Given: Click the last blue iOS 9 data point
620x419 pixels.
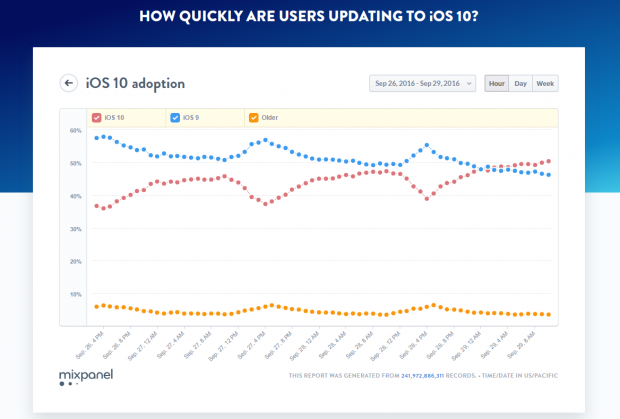Looking at the screenshot, I should [549, 175].
